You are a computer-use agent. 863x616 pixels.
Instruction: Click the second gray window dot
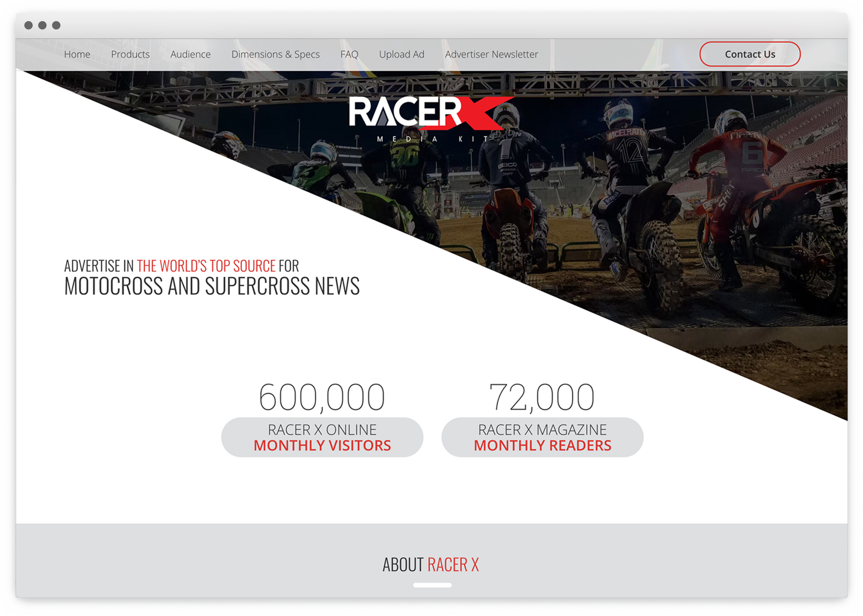(x=42, y=25)
